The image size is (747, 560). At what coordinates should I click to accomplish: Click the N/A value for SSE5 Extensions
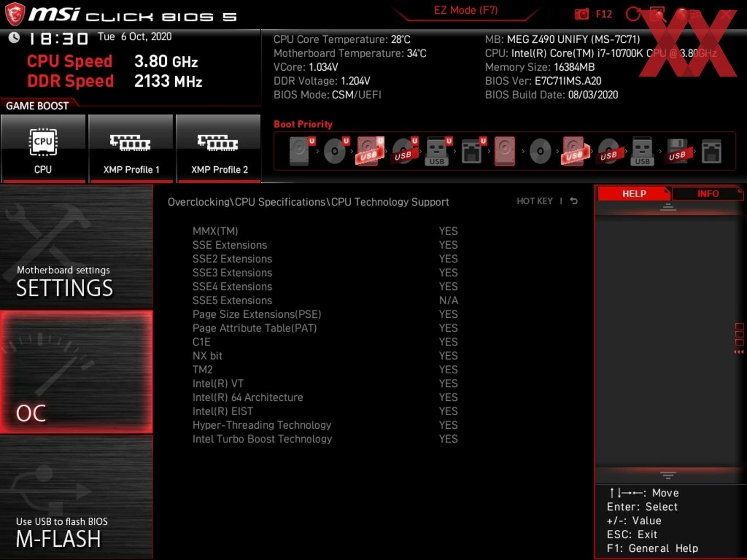(448, 300)
